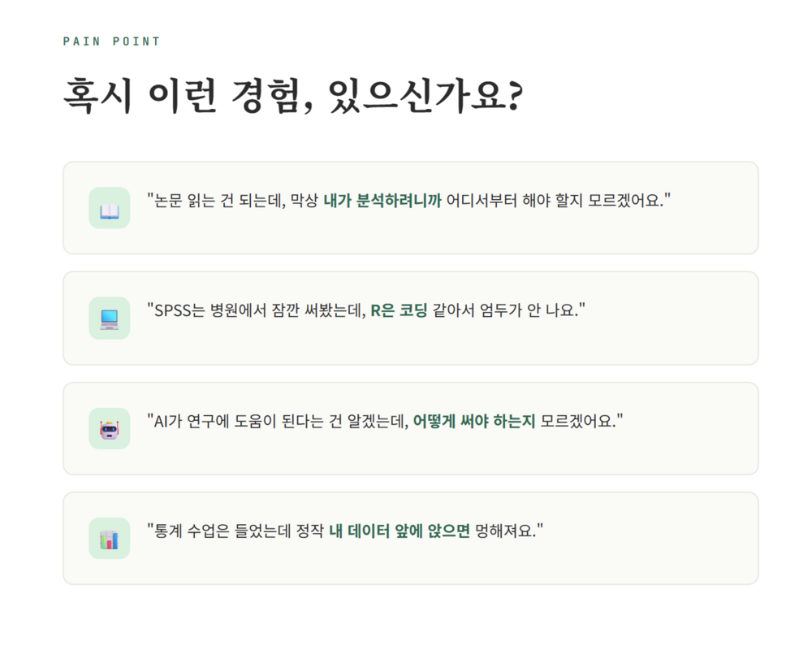Click the text '통계 수업은 들었는데 정작'
This screenshot has width=812, height=650.
[240, 531]
